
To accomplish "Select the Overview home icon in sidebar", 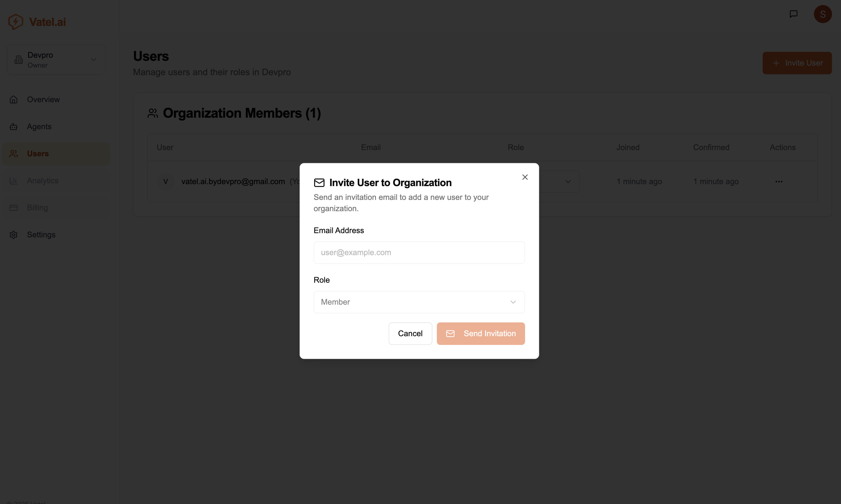I will [x=14, y=99].
